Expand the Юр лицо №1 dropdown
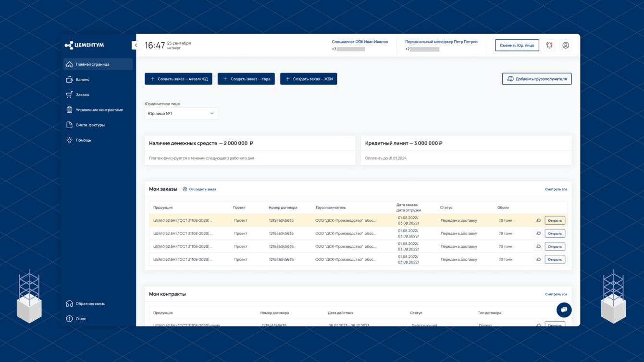The width and height of the screenshot is (644, 362). point(181,114)
